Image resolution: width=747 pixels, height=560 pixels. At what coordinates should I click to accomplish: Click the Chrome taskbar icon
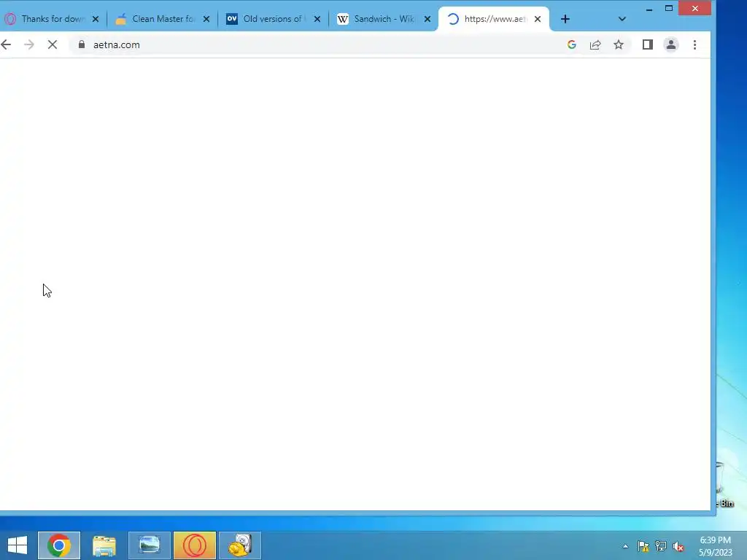[59, 545]
